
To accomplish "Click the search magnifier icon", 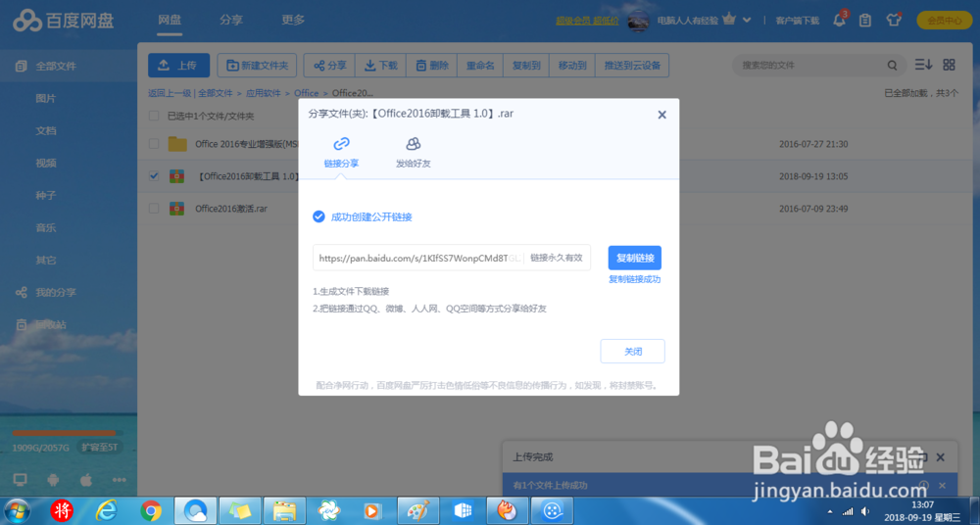I will tap(893, 65).
